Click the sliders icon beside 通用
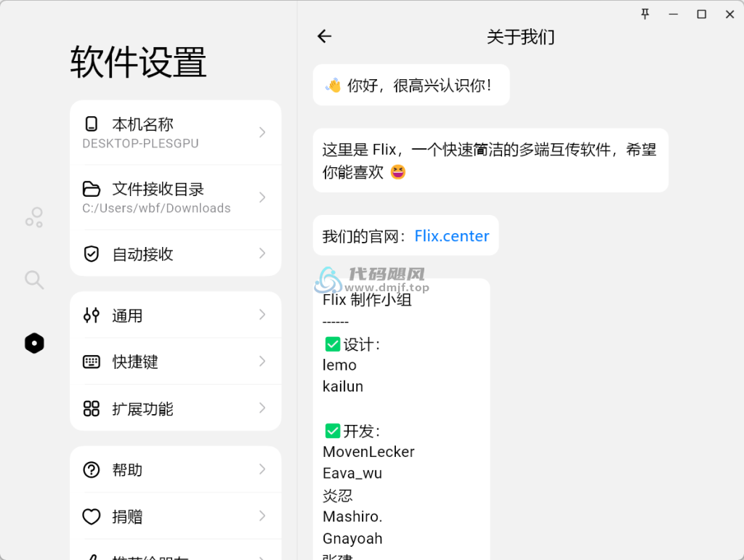The width and height of the screenshot is (744, 560). coord(91,315)
